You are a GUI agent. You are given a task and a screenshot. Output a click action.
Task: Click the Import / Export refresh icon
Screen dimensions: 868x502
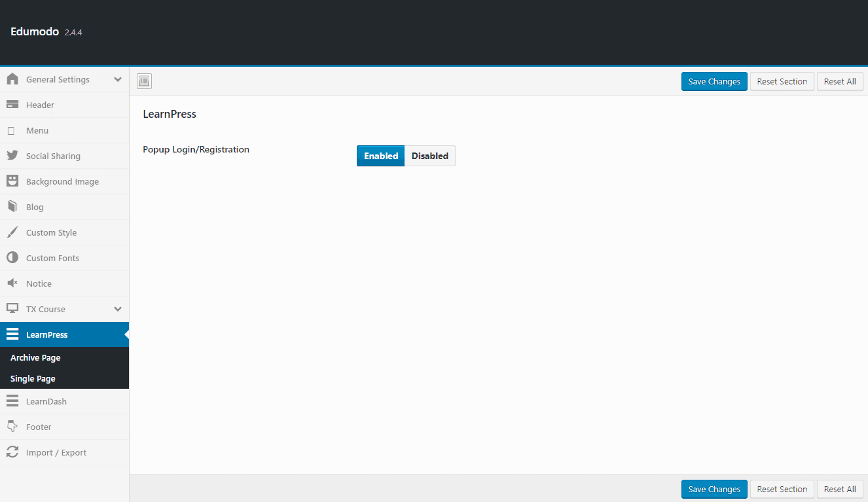coord(12,452)
